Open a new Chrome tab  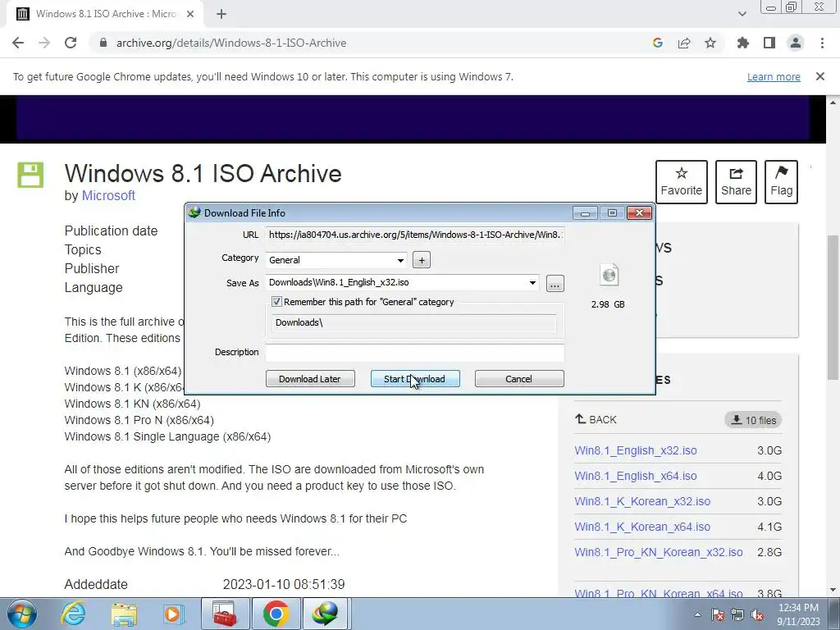pos(221,15)
